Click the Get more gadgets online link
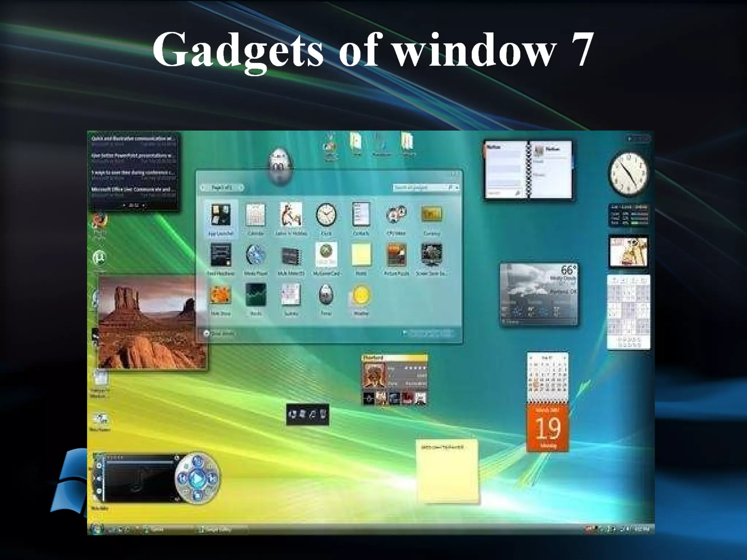 point(430,333)
